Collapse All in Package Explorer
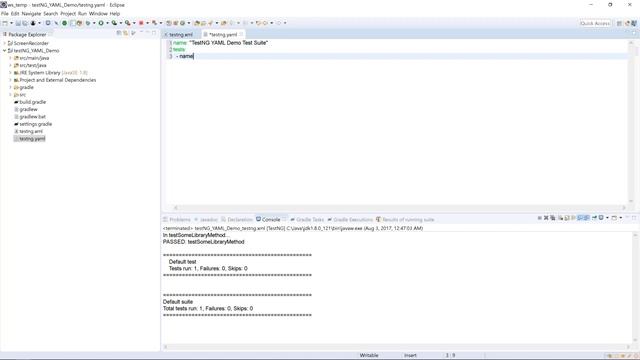Screen dimensions: 640x360 point(119,33)
